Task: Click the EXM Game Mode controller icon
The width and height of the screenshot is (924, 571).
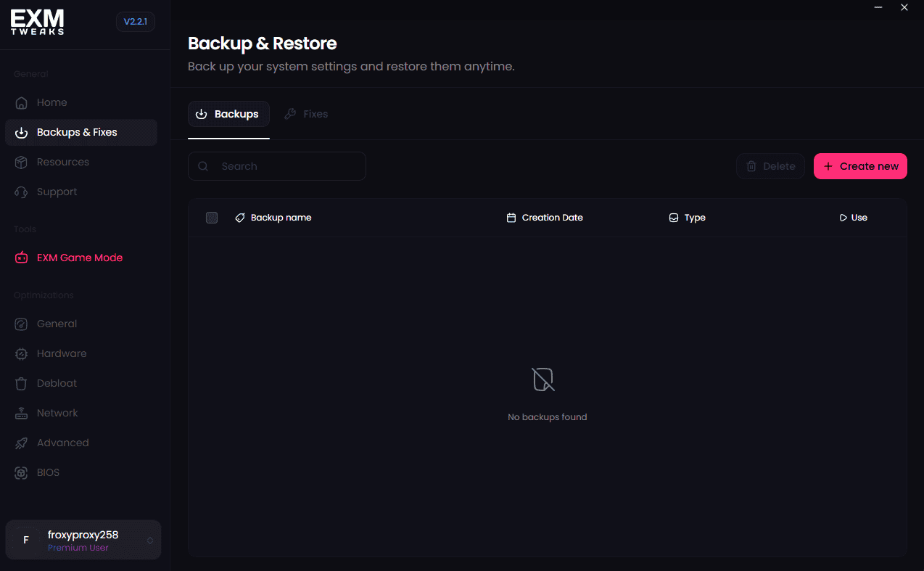Action: [22, 258]
